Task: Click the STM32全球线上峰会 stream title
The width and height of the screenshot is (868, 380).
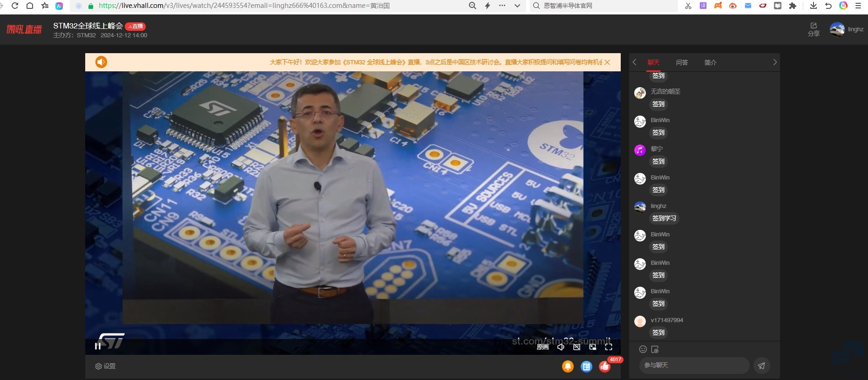Action: pos(88,26)
